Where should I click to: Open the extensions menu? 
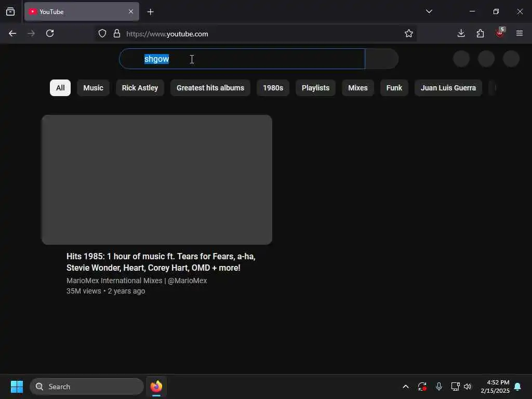[480, 33]
